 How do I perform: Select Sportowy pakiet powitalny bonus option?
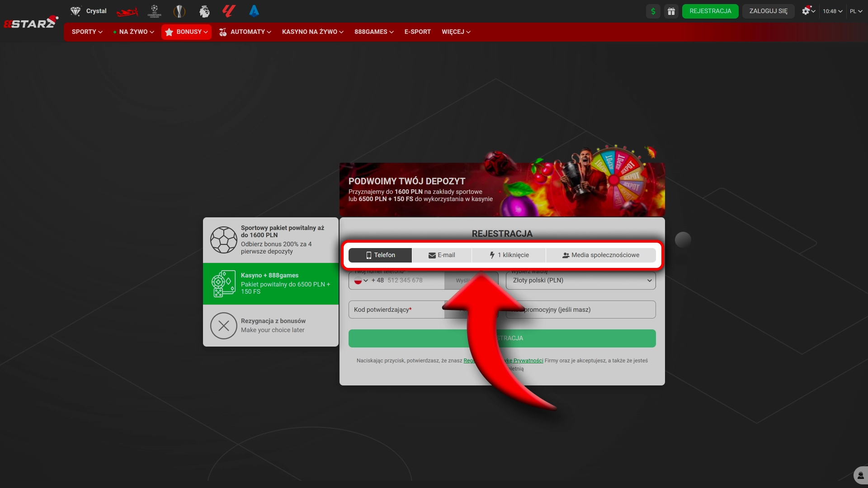tap(271, 240)
